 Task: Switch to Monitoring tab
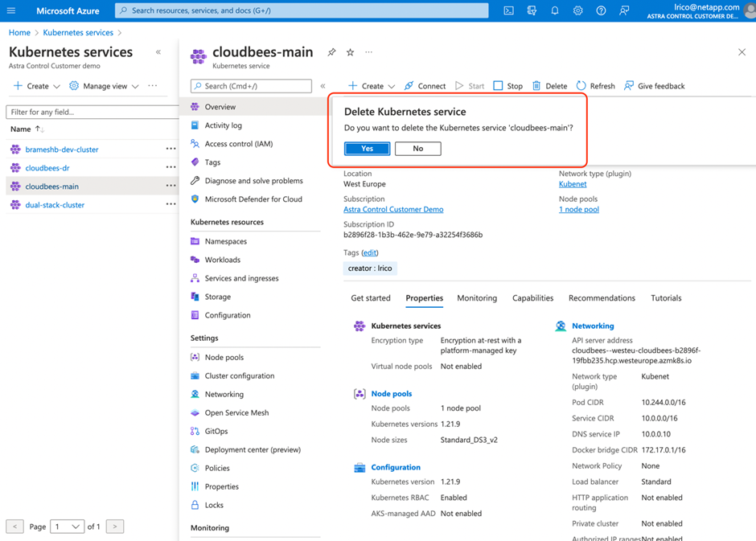click(x=477, y=298)
